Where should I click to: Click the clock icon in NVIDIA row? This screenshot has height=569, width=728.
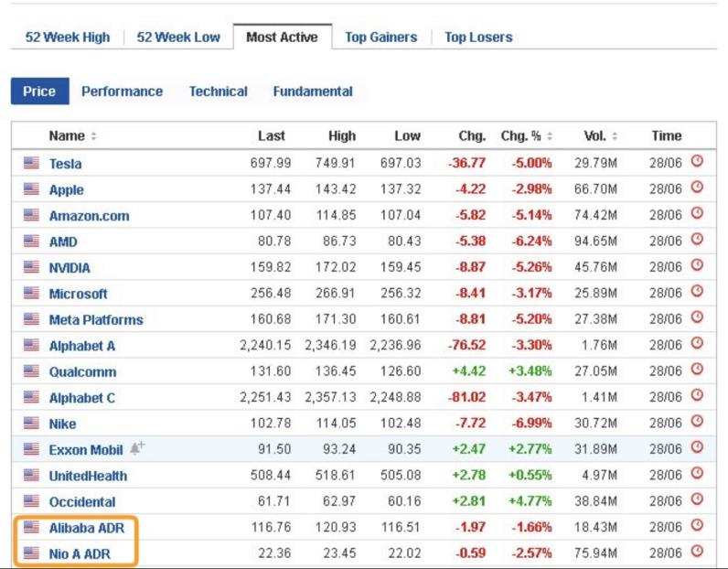(697, 265)
